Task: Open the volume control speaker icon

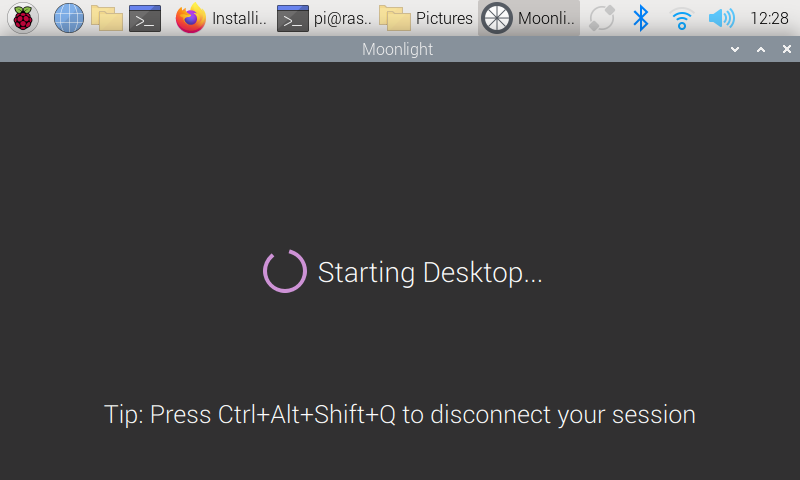Action: pyautogui.click(x=720, y=18)
